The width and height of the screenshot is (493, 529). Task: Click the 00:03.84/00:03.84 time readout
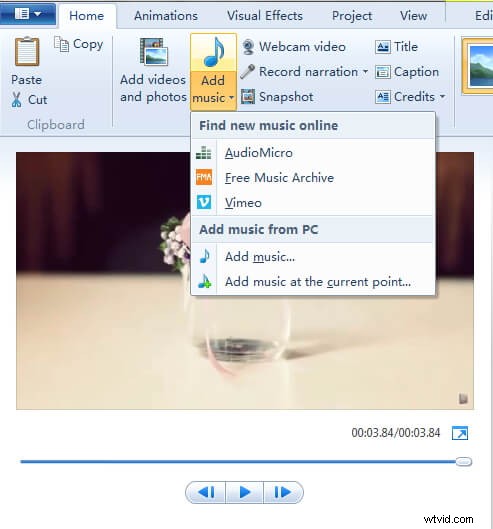[396, 433]
